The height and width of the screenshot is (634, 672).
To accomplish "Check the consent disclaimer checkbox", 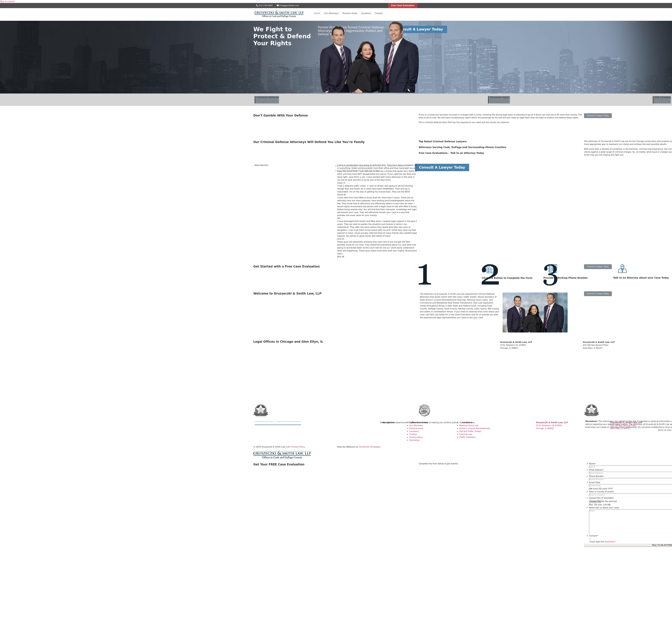I will (590, 539).
